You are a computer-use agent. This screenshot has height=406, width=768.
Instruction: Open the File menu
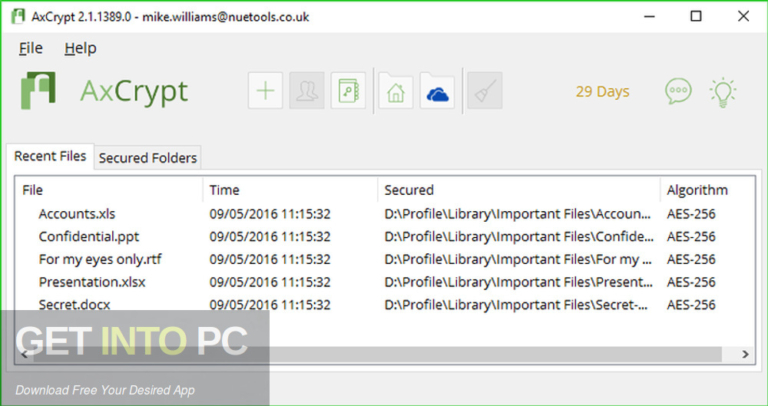tap(31, 48)
